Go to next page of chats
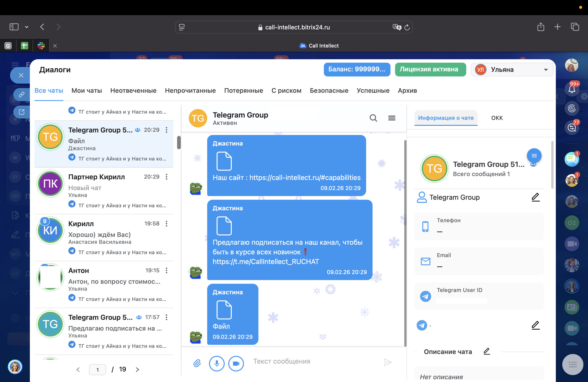This screenshot has height=382, width=588. coord(137,369)
